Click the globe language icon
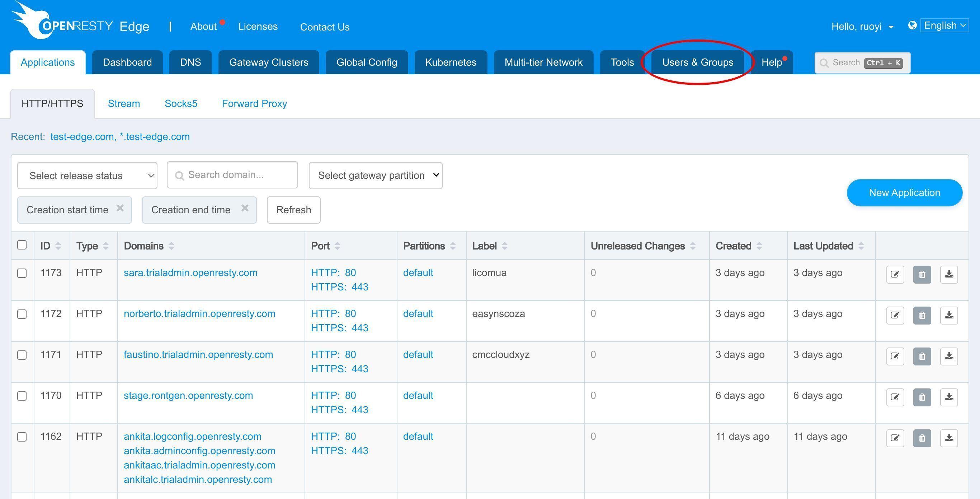Screen dimensions: 980x499 click(x=912, y=25)
